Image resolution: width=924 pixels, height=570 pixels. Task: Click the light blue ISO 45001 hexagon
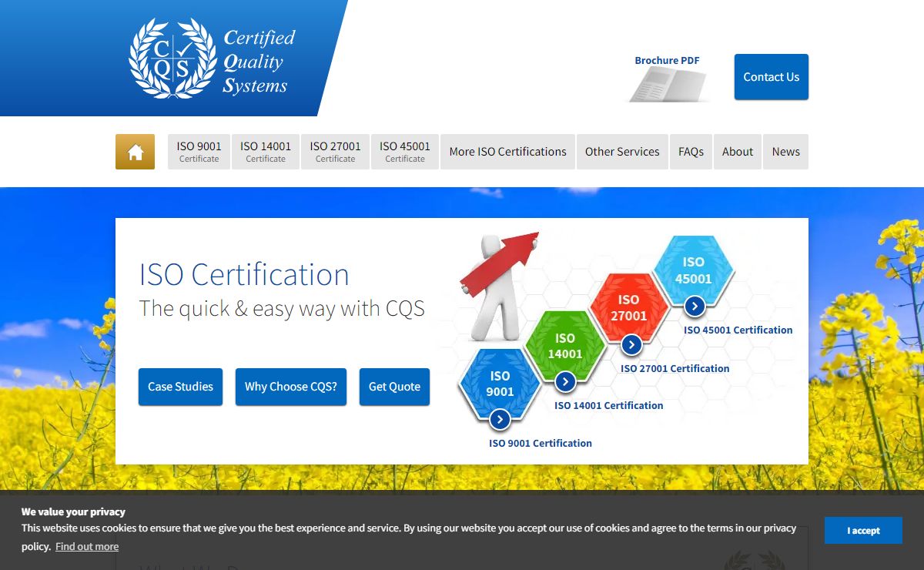pyautogui.click(x=694, y=270)
